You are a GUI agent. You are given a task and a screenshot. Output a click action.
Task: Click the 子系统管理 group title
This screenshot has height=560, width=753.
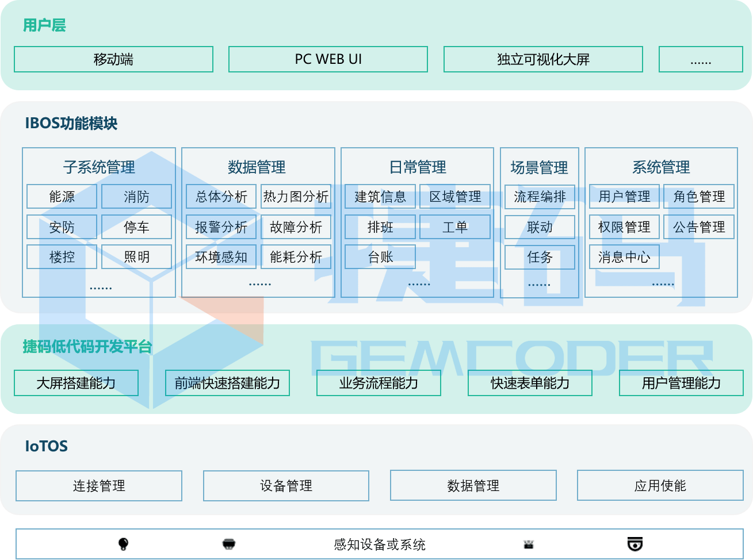[x=99, y=167]
